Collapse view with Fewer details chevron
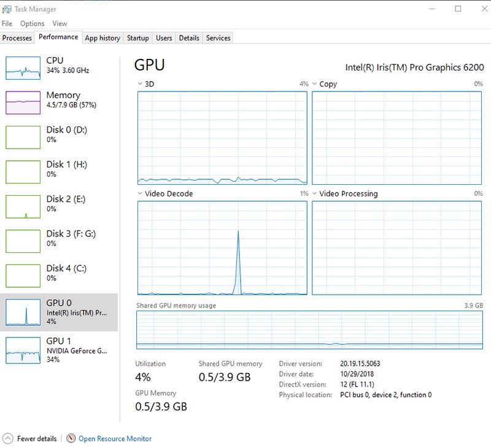 click(7, 439)
